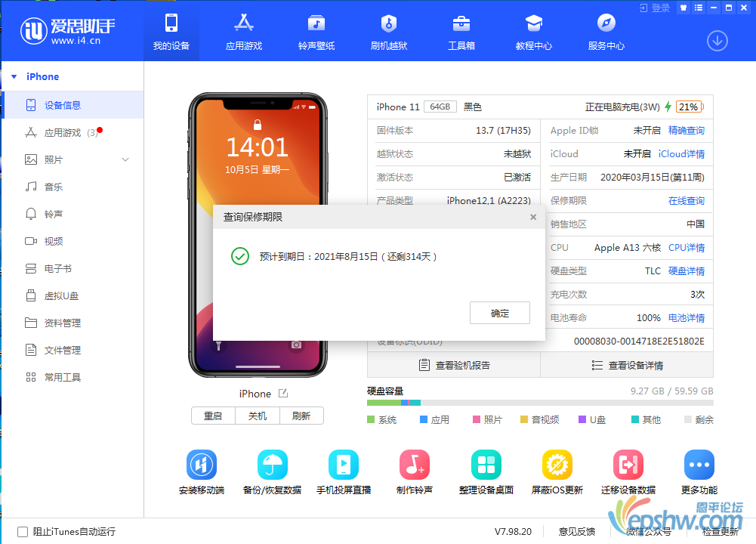Select 应用游戏 (3) in the sidebar
756x544 pixels.
[74, 132]
